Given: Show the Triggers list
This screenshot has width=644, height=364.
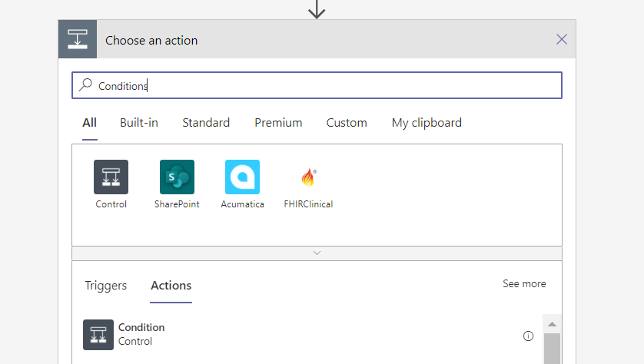Looking at the screenshot, I should tap(106, 286).
